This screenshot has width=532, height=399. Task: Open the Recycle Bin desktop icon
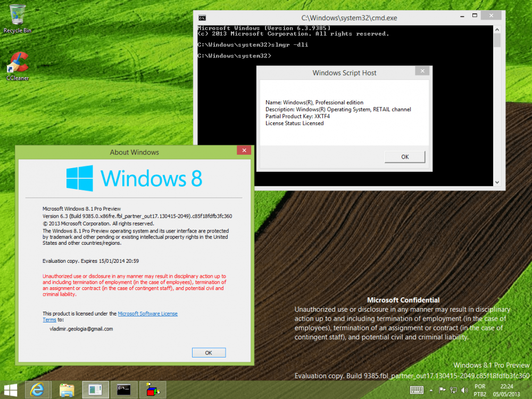coord(18,18)
